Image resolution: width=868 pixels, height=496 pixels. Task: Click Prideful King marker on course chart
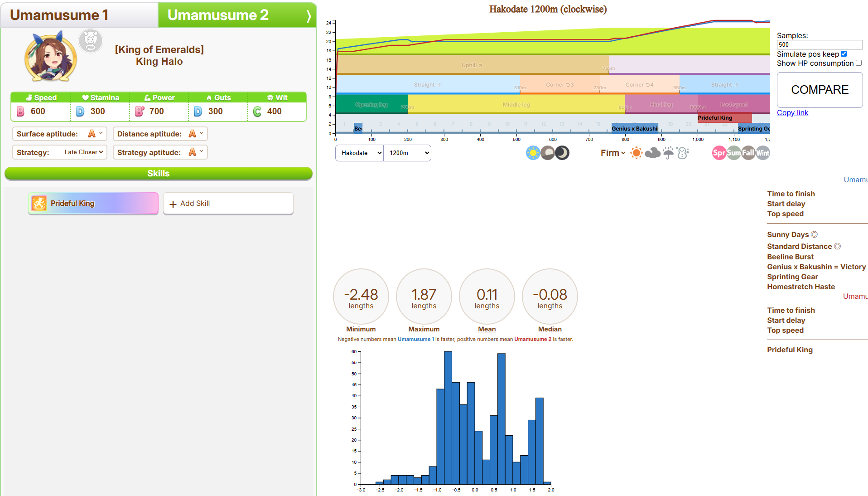click(724, 118)
